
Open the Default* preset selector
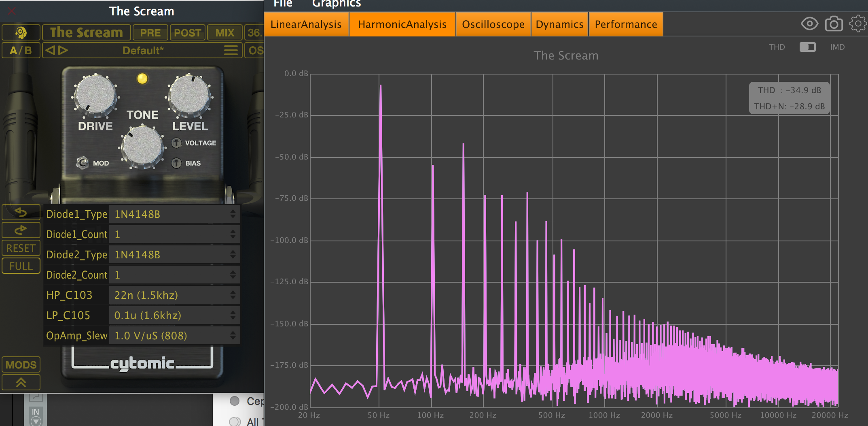click(x=143, y=50)
